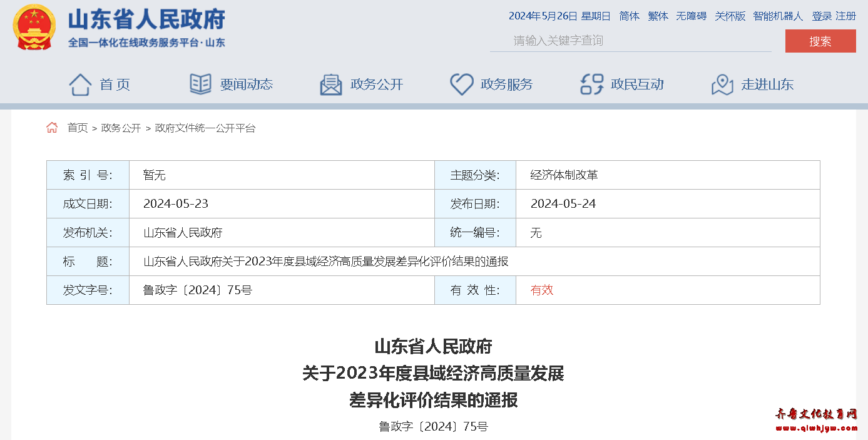Focus the keyword search input field
Image resolution: width=868 pixels, height=440 pixels.
click(x=631, y=41)
